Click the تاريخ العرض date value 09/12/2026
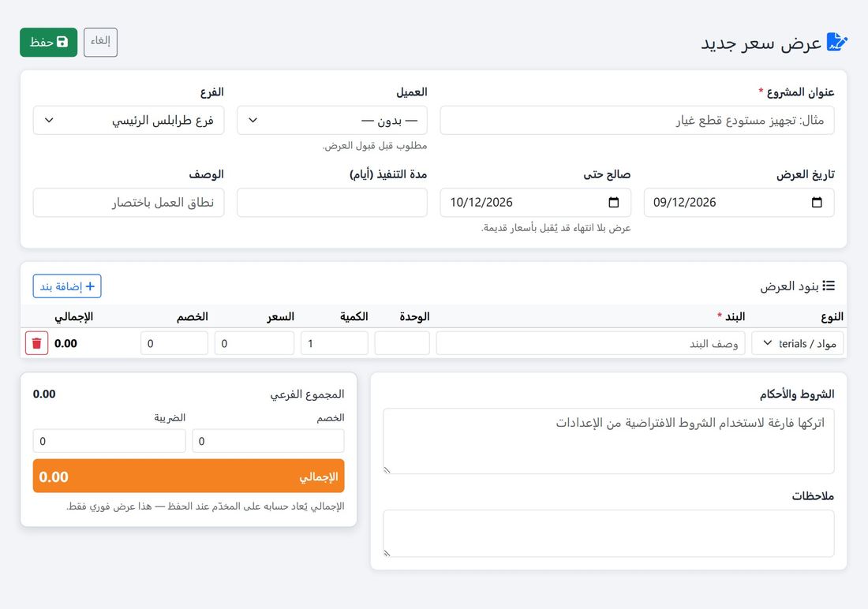 [x=684, y=202]
